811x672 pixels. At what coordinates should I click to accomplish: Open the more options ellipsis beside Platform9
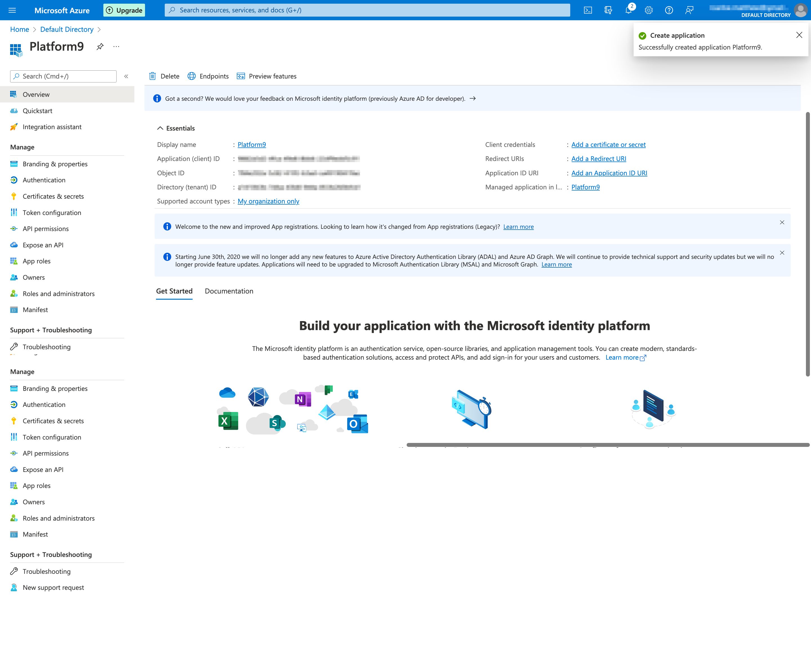click(116, 47)
